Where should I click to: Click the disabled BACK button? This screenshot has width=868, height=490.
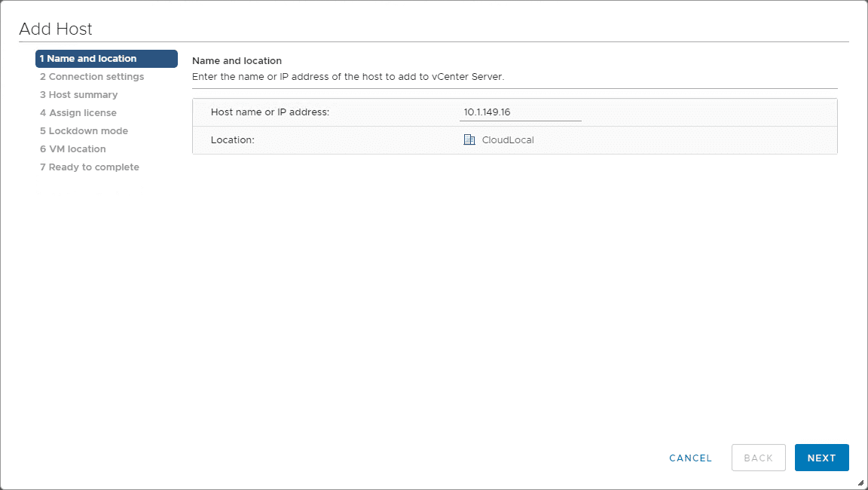click(x=758, y=458)
